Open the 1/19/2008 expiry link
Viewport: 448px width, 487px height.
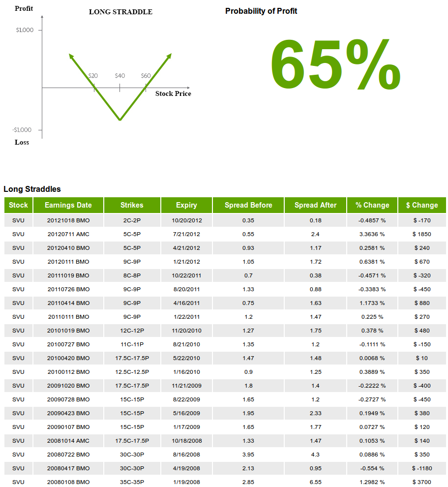186,482
